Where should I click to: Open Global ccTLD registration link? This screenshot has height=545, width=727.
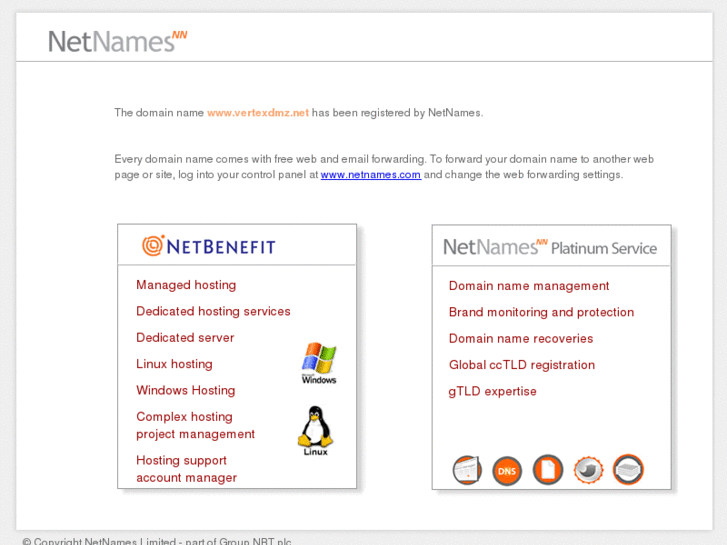(522, 365)
